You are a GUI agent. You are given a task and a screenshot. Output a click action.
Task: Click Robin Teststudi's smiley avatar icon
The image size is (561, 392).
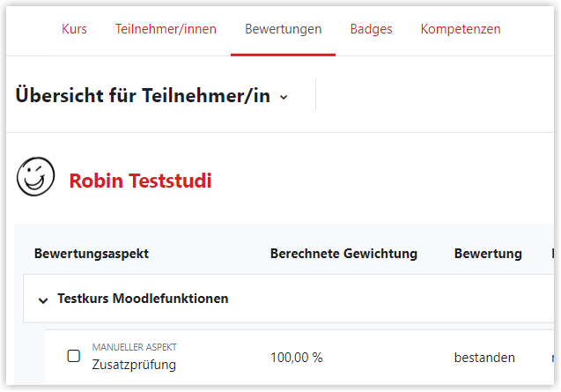coord(35,176)
